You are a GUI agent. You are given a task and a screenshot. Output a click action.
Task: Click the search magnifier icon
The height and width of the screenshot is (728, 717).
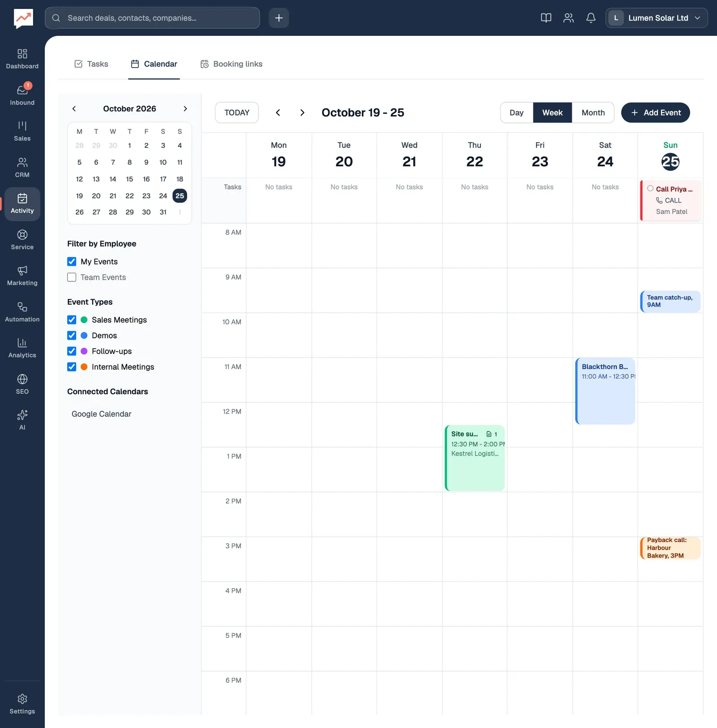click(x=56, y=18)
